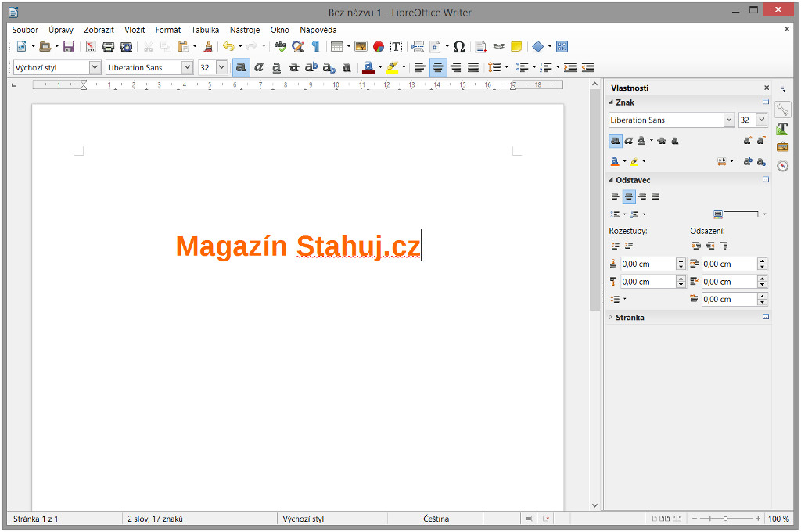Open the toolbar font size dropdown

(x=221, y=67)
